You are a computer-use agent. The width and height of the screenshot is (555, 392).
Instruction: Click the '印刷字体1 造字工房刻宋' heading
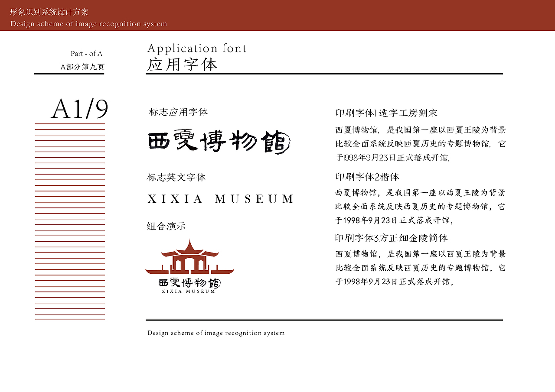pos(386,113)
